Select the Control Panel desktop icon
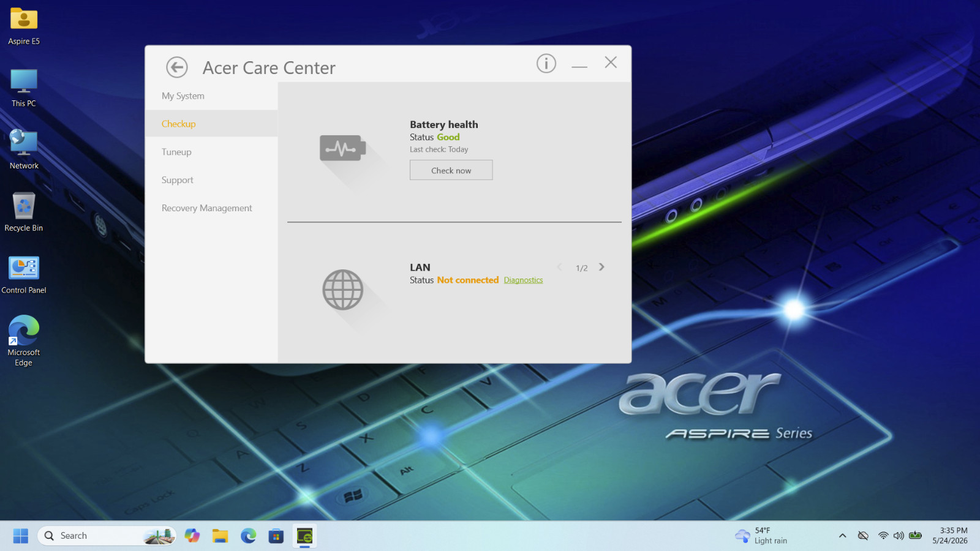This screenshot has width=980, height=551. (24, 275)
